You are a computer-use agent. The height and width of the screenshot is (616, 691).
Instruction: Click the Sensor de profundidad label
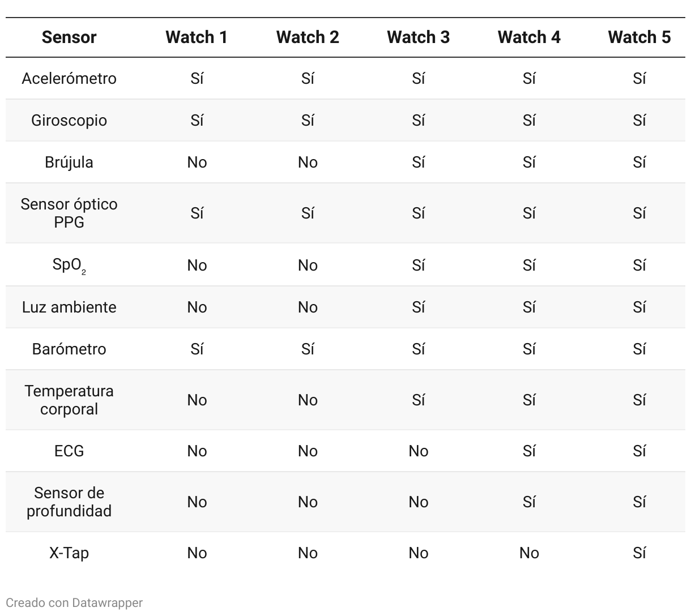pos(69,502)
